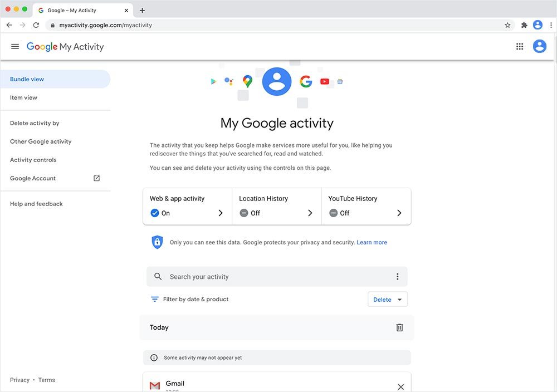Click the filter icon beside Filter by date & product
Viewport: 557px width, 392px height.
coord(154,299)
